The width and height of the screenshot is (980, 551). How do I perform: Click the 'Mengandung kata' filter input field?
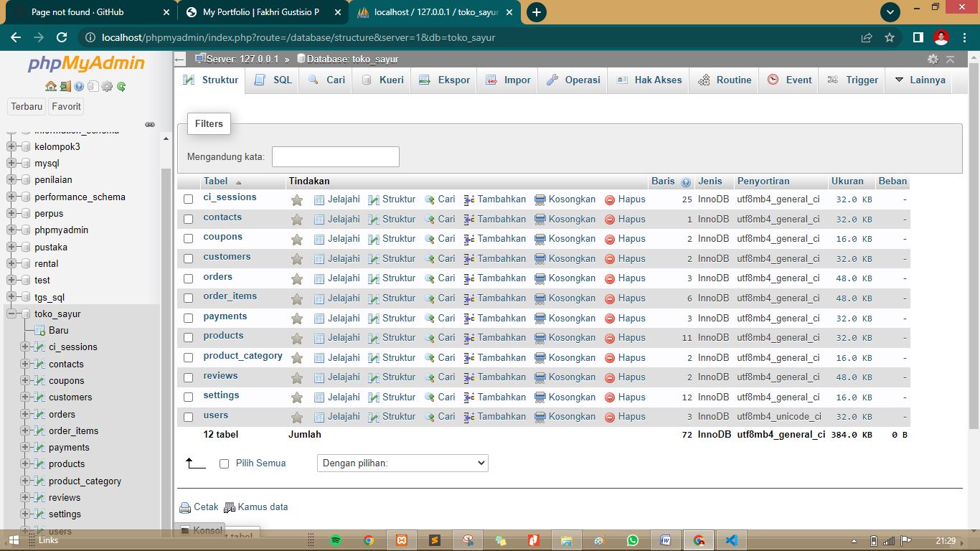tap(335, 157)
